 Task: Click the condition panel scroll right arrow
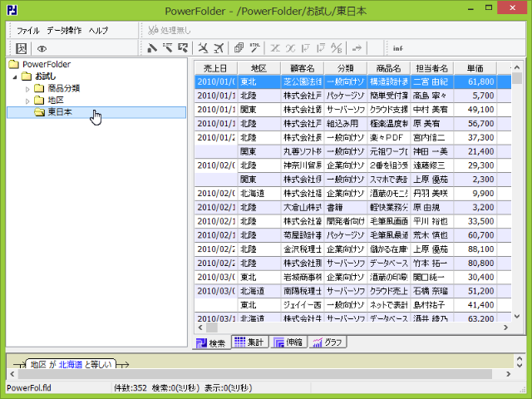[508, 374]
